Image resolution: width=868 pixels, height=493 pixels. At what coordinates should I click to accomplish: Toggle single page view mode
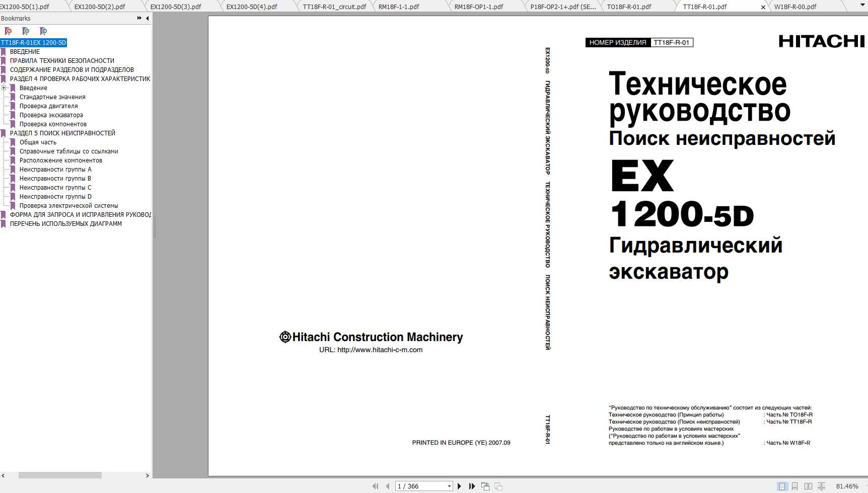pos(781,486)
